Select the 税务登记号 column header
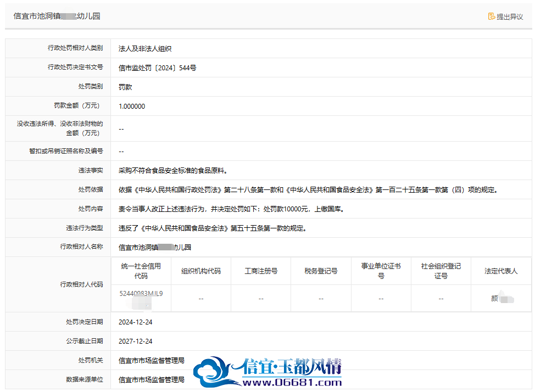Viewport: 535px width, 392px height. (321, 271)
